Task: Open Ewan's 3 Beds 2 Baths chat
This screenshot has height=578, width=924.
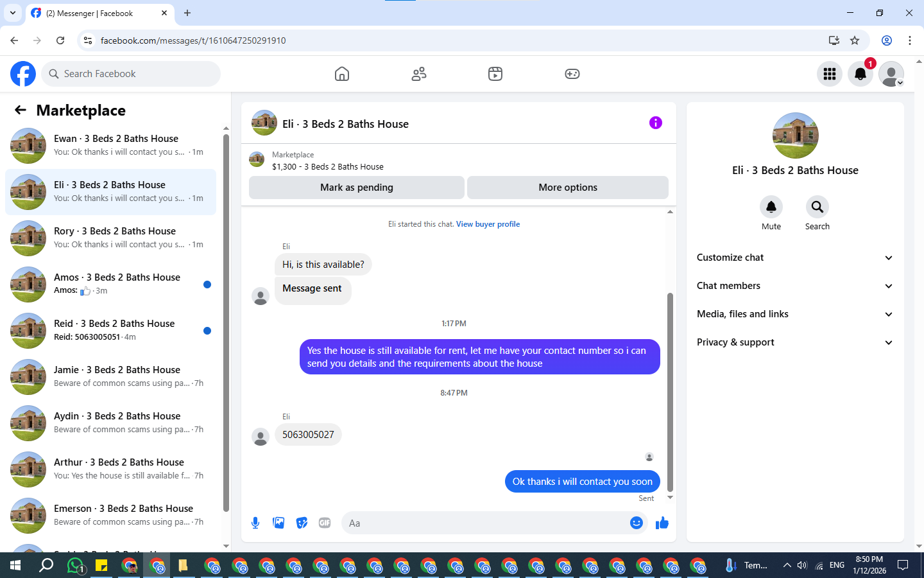Action: (110, 146)
